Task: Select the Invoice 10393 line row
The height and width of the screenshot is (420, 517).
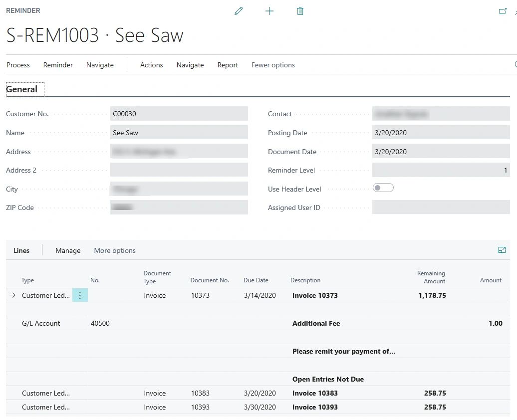Action: [315, 407]
